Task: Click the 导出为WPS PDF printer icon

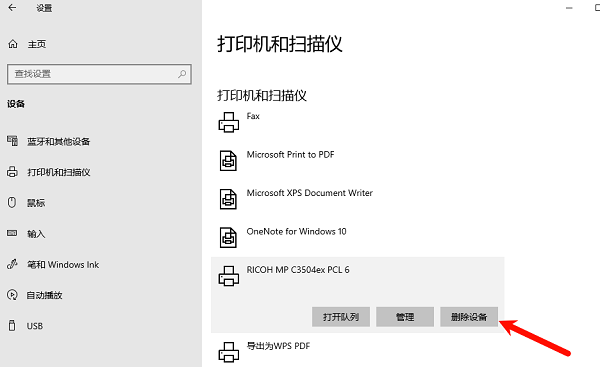Action: tap(228, 352)
